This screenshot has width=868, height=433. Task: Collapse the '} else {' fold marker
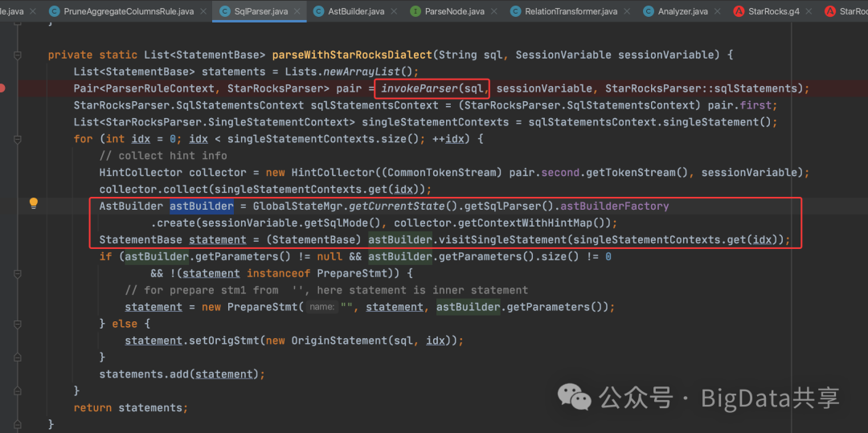[x=18, y=324]
